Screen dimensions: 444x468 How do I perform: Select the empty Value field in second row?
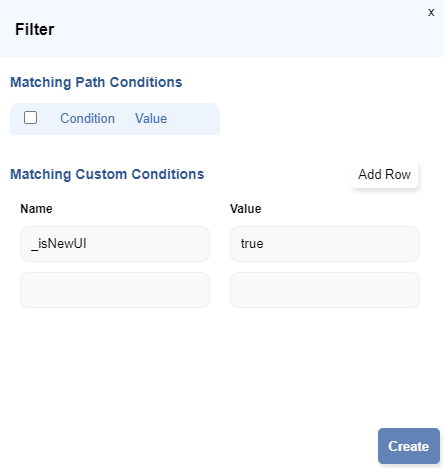(325, 290)
